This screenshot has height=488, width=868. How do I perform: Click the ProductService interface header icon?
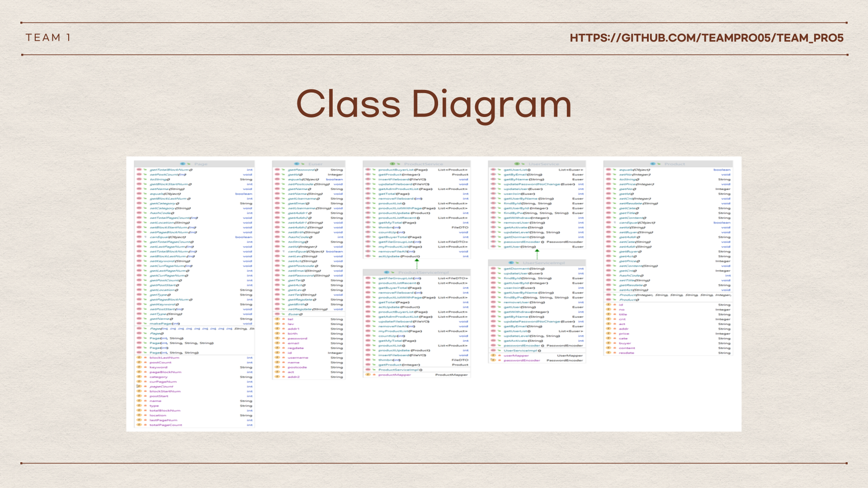tap(392, 164)
